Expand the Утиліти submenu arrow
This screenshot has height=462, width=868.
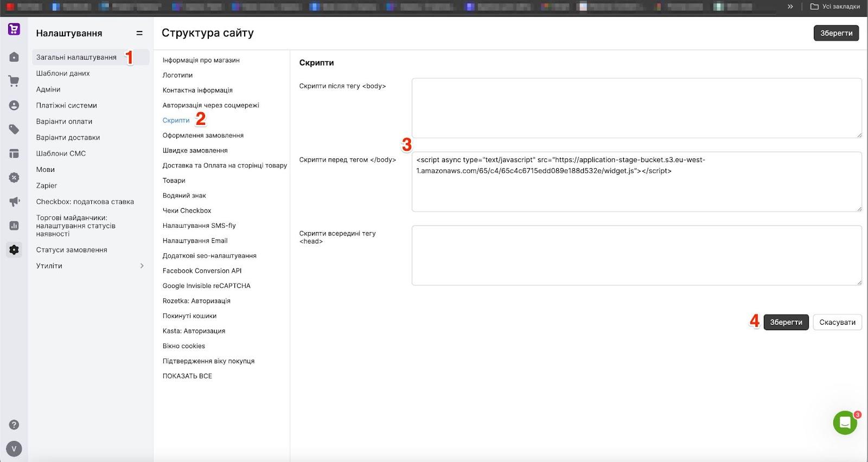(142, 266)
